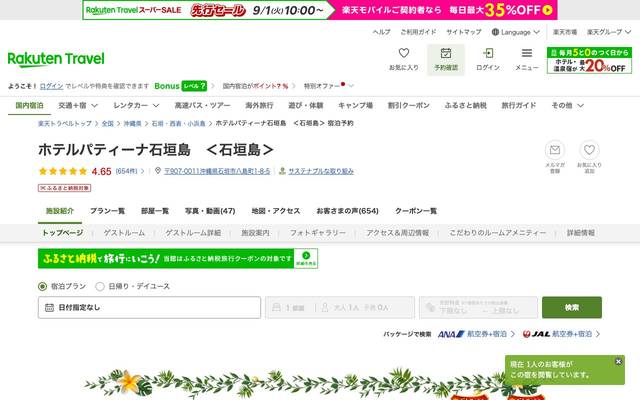Screen dimensions: 640x400
Task: Open 遊び・体験 nav item
Action: click(x=306, y=105)
